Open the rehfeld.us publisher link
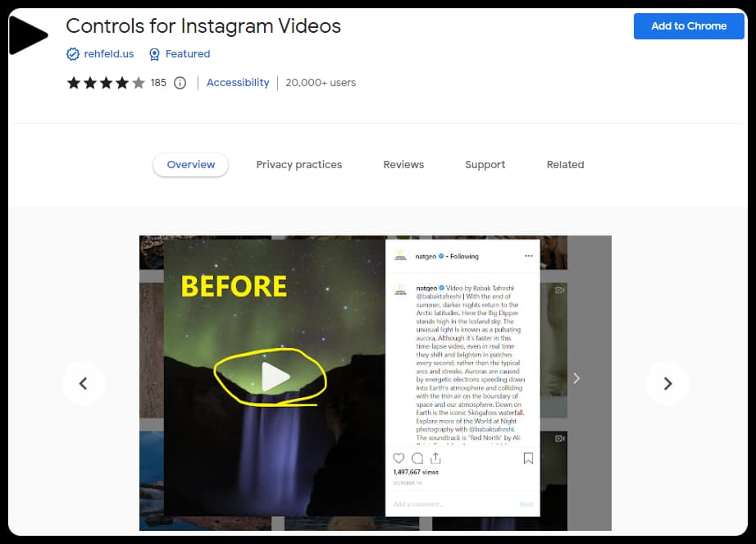The image size is (756, 544). [108, 54]
